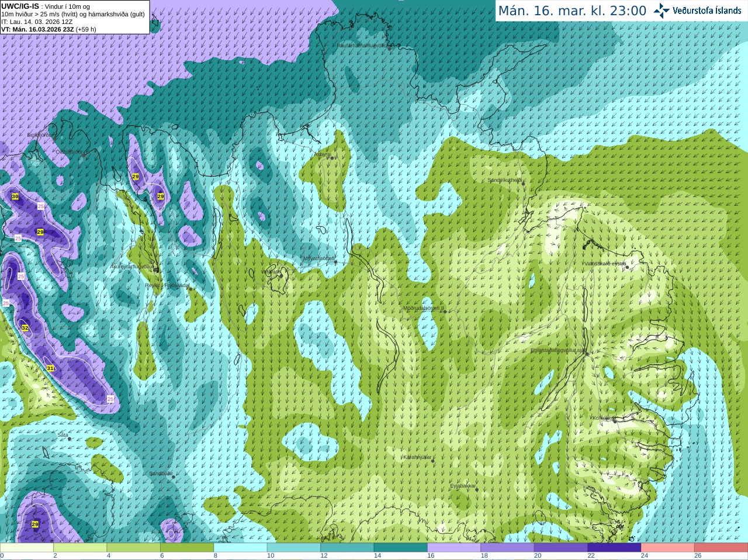The image size is (748, 560).
Task: Click the Sandbúðir station label
Action: pos(160,473)
